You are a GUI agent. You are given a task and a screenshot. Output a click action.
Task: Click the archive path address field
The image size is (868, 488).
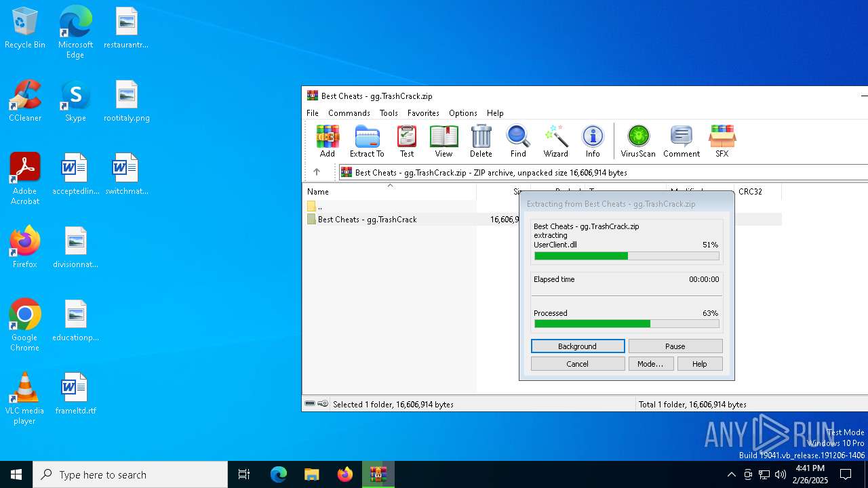[x=604, y=172]
